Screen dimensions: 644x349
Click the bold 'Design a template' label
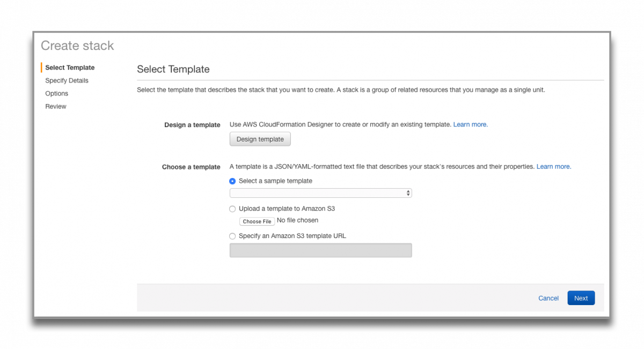pyautogui.click(x=192, y=125)
